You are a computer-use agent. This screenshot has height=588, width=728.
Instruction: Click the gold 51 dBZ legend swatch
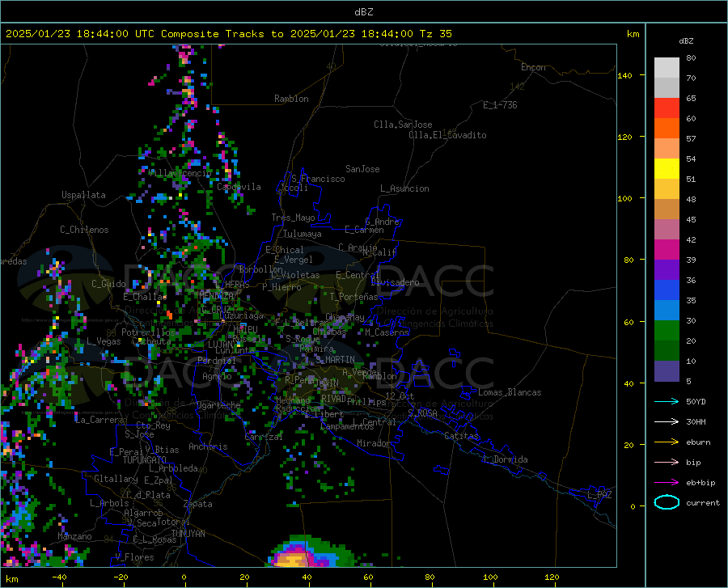pos(667,189)
